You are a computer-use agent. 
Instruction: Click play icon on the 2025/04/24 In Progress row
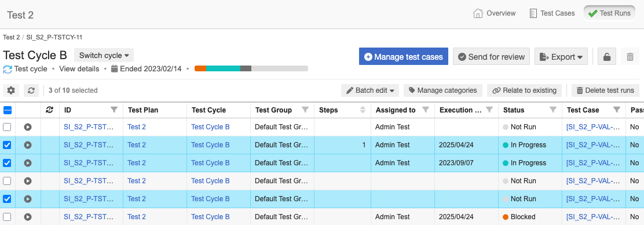[28, 145]
